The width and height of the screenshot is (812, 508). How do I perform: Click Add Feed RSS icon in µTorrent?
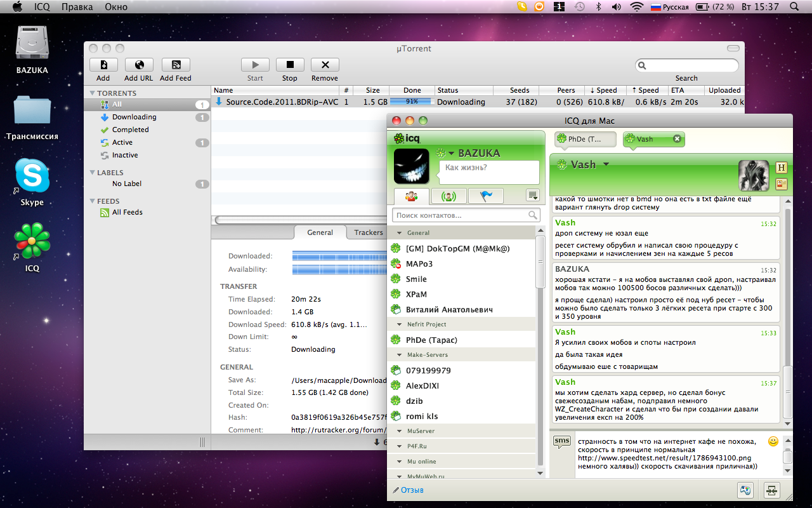[176, 65]
